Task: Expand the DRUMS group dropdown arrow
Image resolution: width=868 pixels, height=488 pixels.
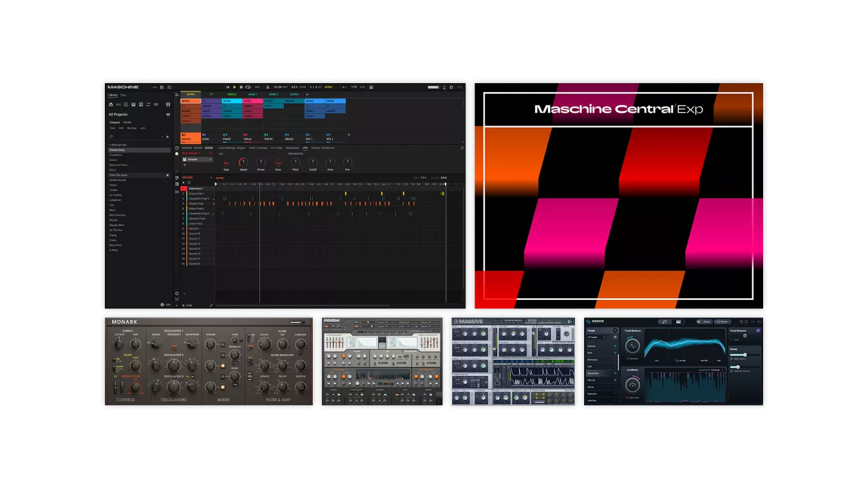Action: click(211, 178)
